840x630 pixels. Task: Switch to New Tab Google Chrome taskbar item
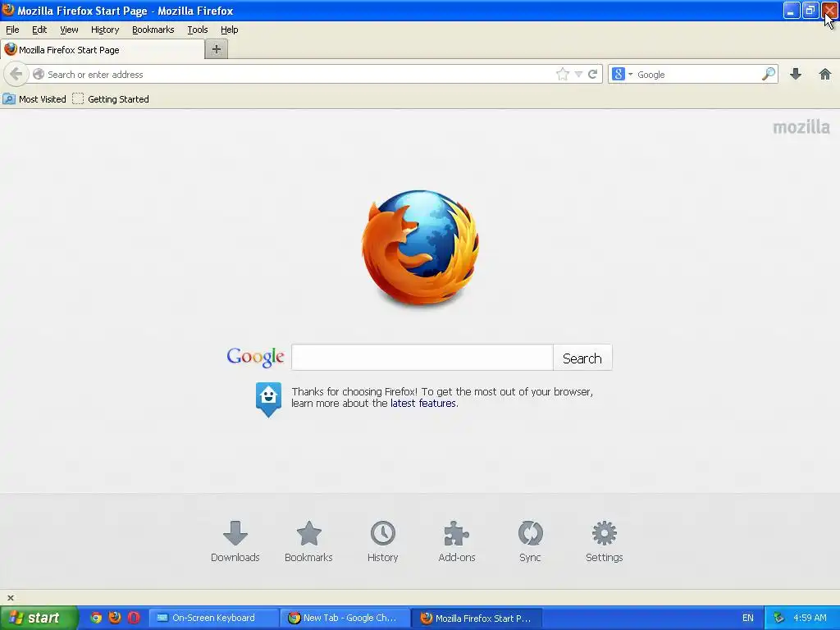pos(345,618)
